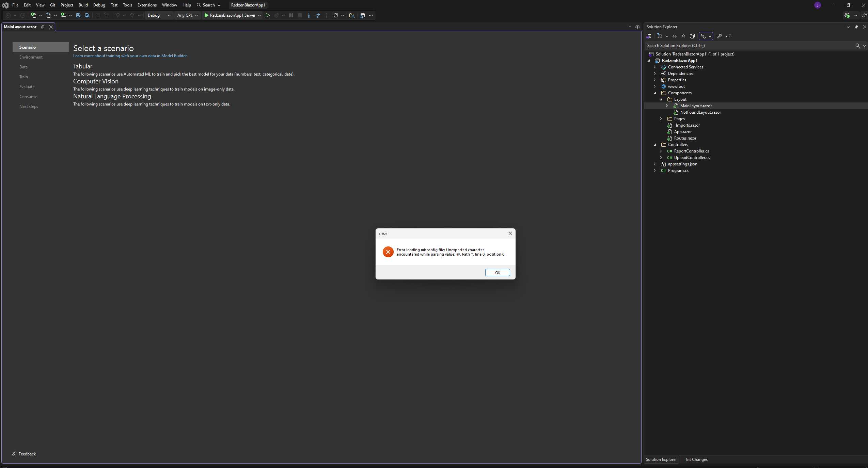
Task: Open the Model Builder learn more link
Action: pyautogui.click(x=130, y=56)
